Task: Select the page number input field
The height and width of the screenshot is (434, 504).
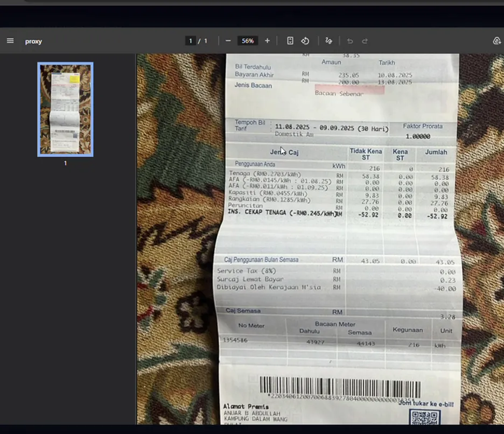Action: click(x=191, y=41)
